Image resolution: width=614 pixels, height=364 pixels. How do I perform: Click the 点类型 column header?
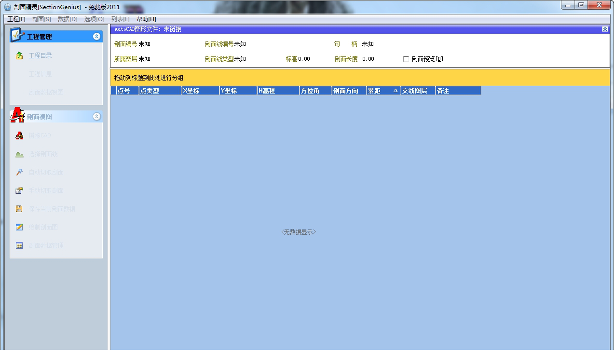point(160,90)
